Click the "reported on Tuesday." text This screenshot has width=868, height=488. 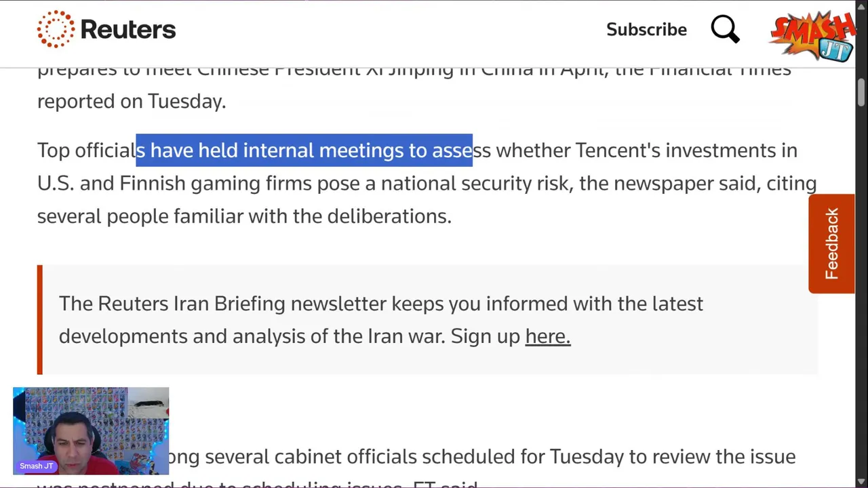pos(132,102)
